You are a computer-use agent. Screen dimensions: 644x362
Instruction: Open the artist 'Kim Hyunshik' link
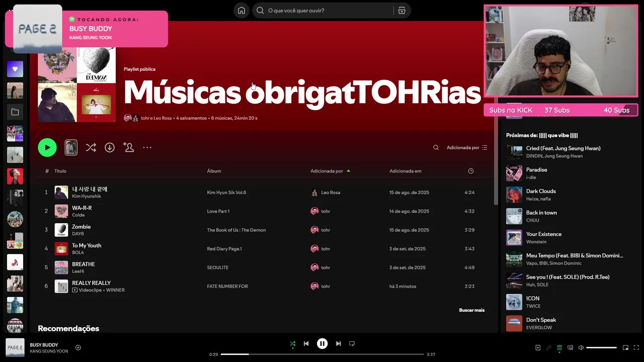[x=86, y=197]
